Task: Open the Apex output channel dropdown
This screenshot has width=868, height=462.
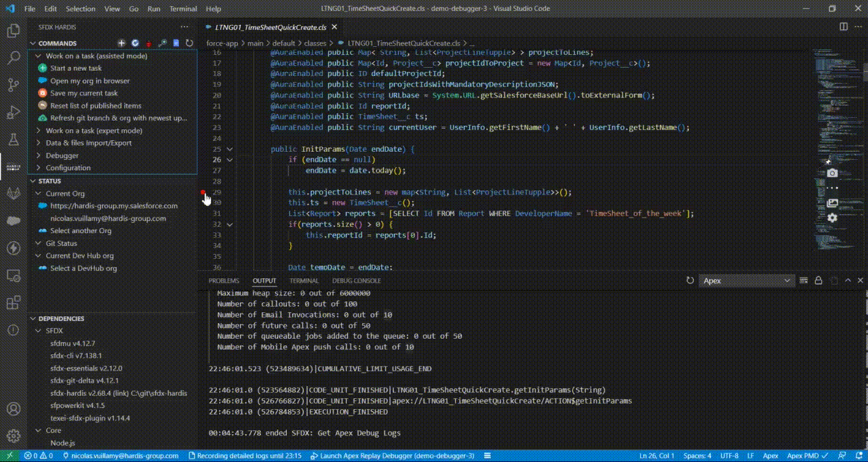Action: [746, 280]
